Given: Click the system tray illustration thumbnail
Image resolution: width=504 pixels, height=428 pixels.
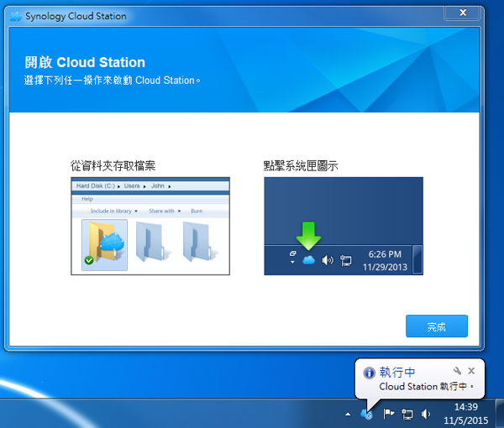Looking at the screenshot, I should (x=344, y=226).
